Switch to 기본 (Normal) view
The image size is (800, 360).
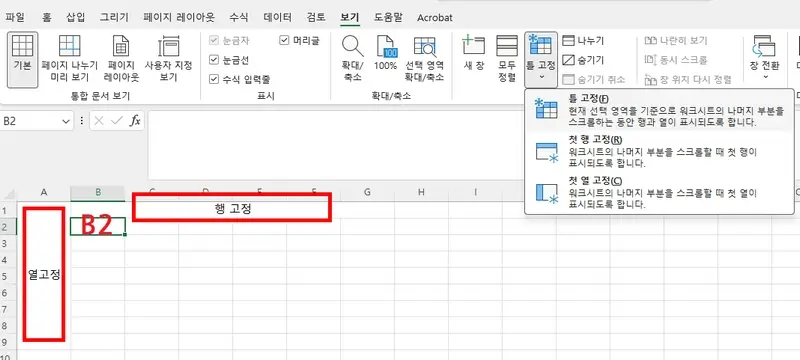tap(22, 60)
